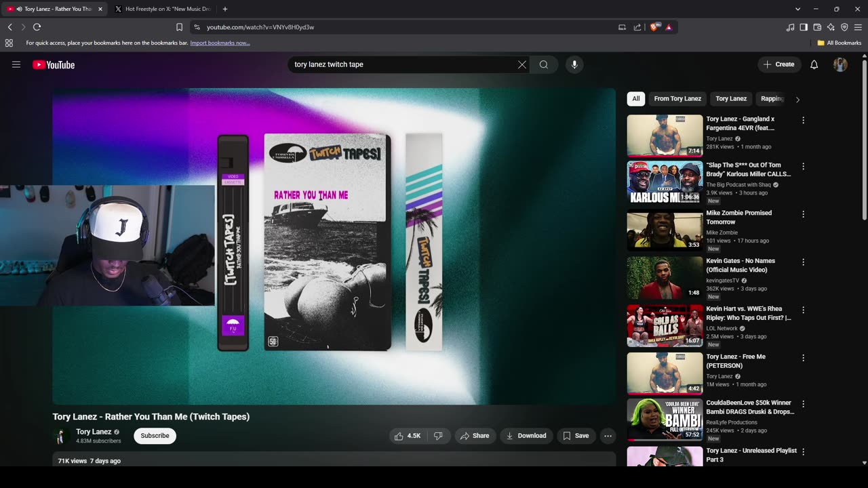Toggle the browser sidebar panel
The height and width of the screenshot is (488, 868).
click(804, 27)
